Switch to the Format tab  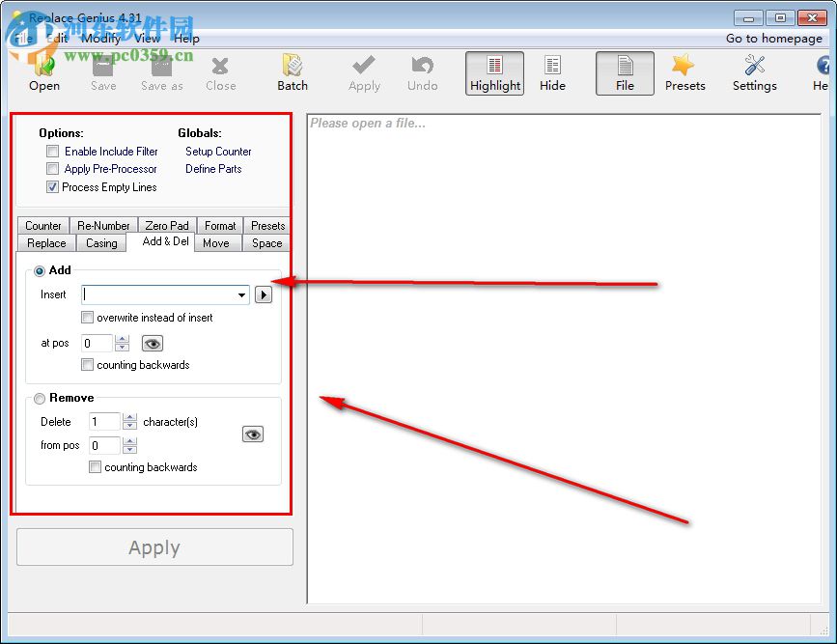[x=220, y=225]
